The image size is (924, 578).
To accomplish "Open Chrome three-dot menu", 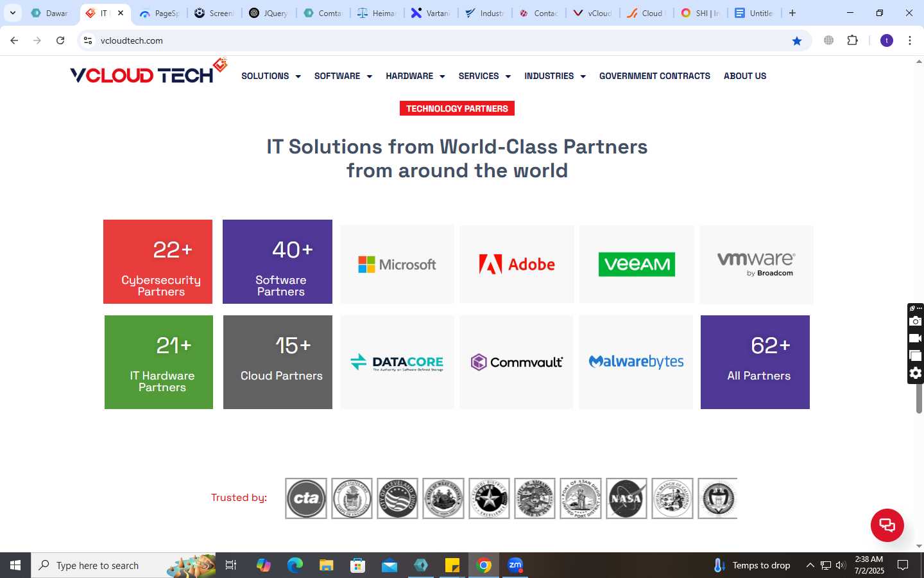I will [x=910, y=40].
